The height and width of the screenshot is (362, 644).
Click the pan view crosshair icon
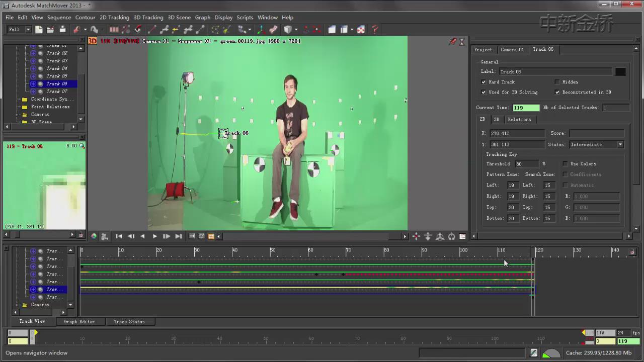coord(416,236)
